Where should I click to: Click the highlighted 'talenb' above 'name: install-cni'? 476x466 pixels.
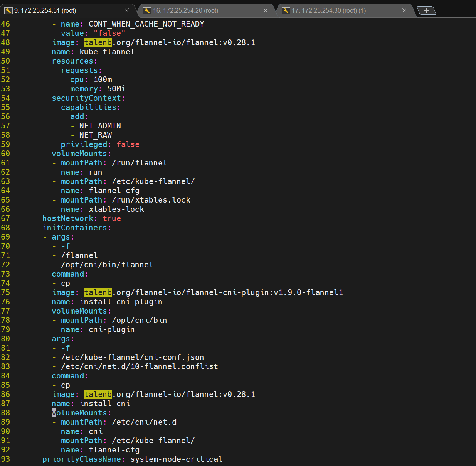coord(98,394)
